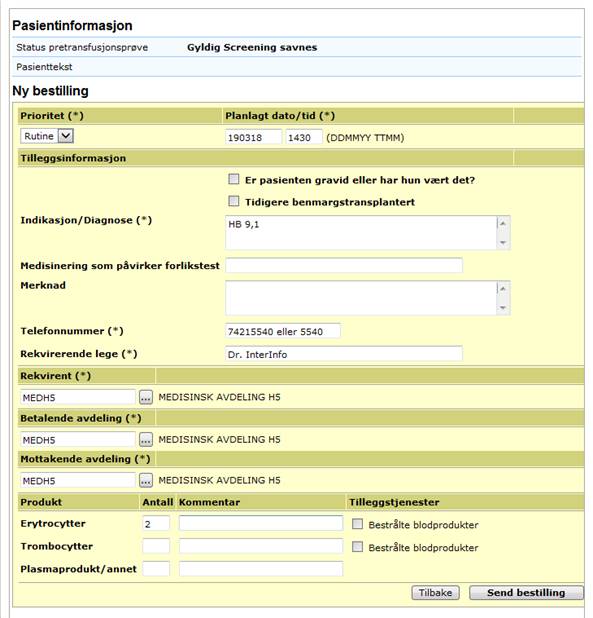Enable 'Tidigere benmargstransplantert' checkbox

pyautogui.click(x=234, y=201)
